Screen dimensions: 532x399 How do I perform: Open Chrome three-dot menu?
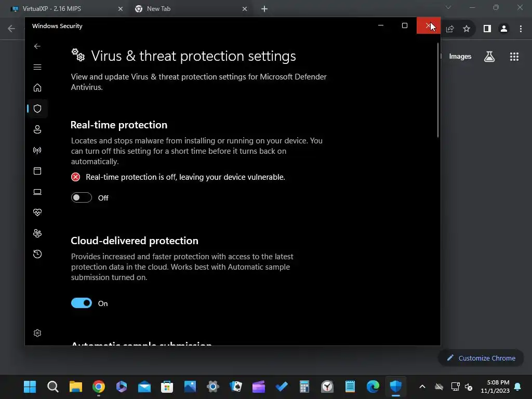[x=521, y=29]
